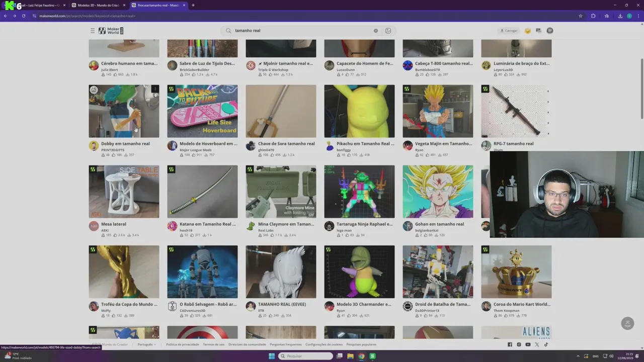The image size is (644, 362).
Task: Open the user avatar in the site header
Action: point(550,31)
